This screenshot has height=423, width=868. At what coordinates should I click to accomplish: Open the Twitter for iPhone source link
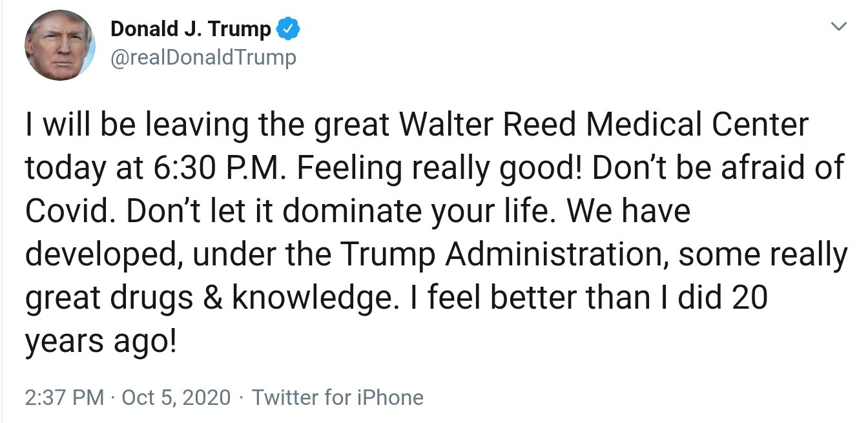338,397
